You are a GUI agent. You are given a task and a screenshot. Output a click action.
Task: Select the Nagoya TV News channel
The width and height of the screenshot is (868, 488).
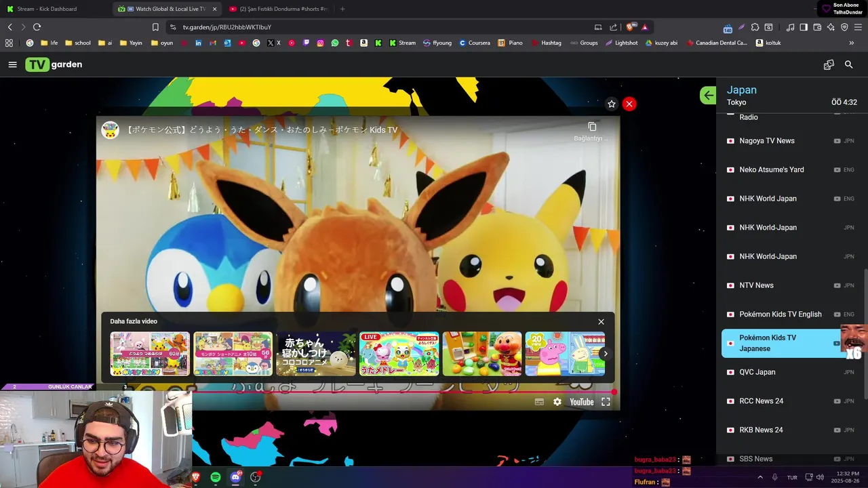coord(790,141)
